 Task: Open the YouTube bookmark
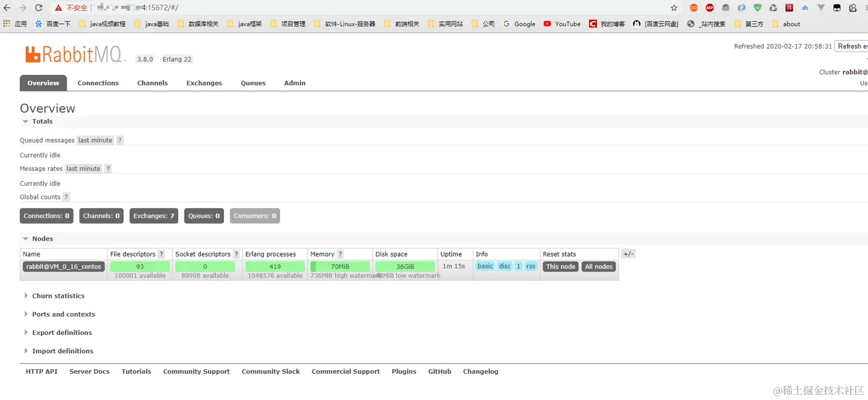pos(562,24)
